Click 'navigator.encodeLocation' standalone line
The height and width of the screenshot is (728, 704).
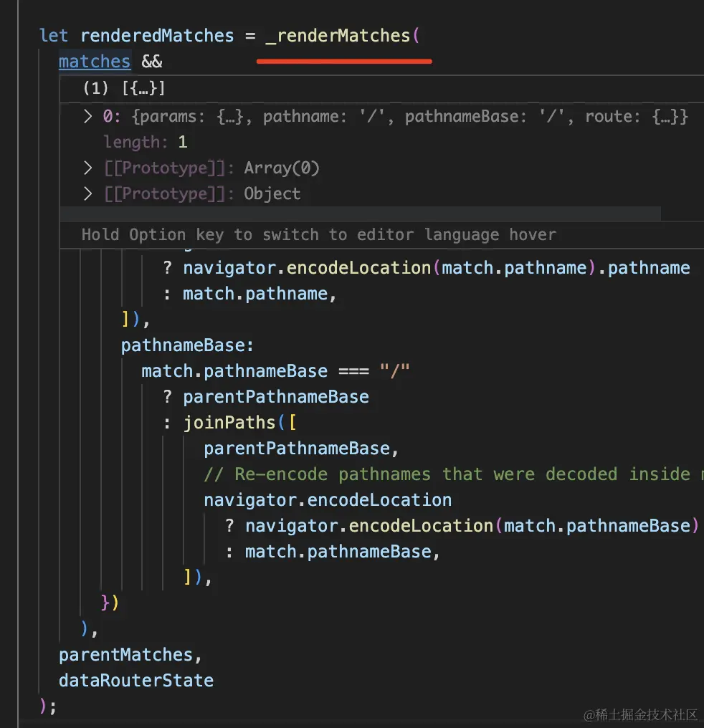[328, 500]
